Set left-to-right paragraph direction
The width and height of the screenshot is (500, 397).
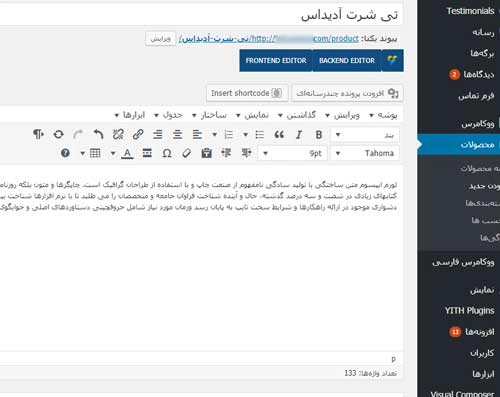tap(38, 135)
